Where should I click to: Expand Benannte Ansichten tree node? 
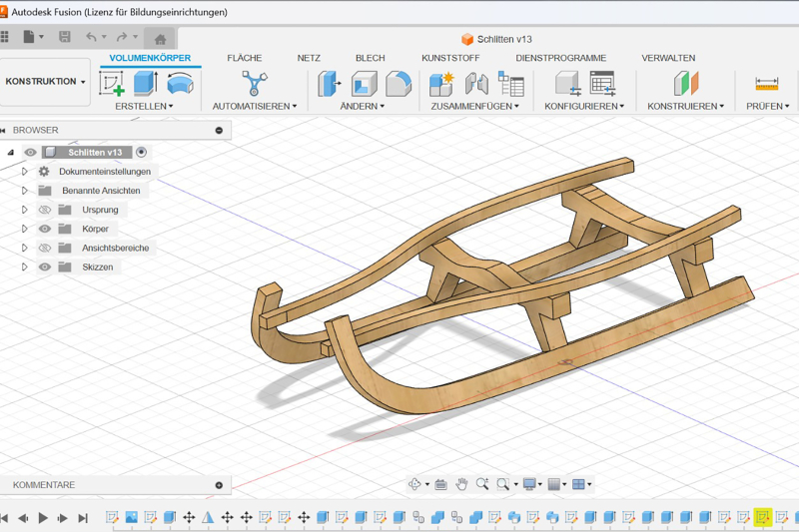pos(24,191)
